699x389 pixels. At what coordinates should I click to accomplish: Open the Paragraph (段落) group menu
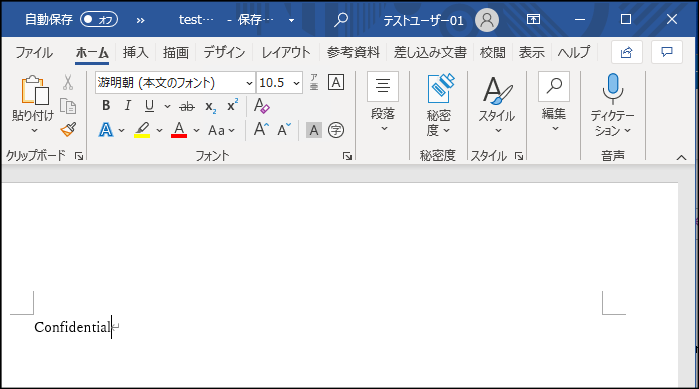tap(383, 102)
